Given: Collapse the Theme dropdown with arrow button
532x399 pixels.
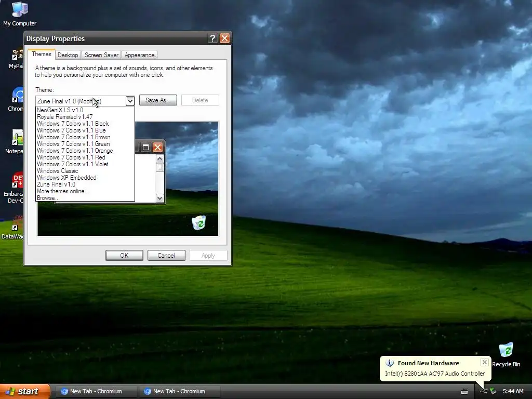Looking at the screenshot, I should (130, 101).
